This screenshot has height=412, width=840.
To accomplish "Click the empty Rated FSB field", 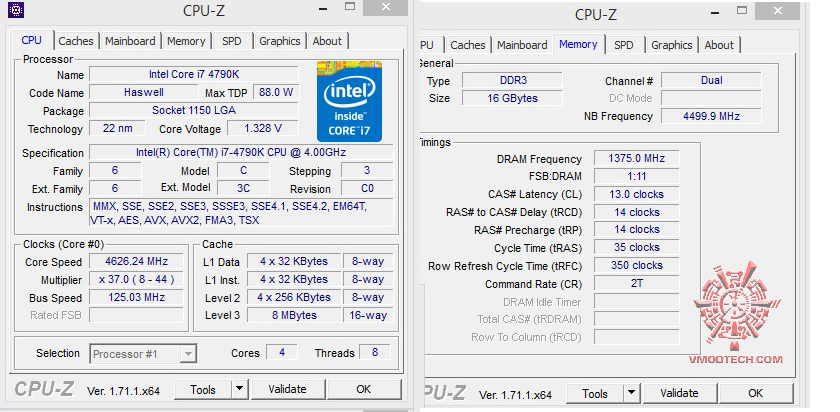I will [x=137, y=315].
